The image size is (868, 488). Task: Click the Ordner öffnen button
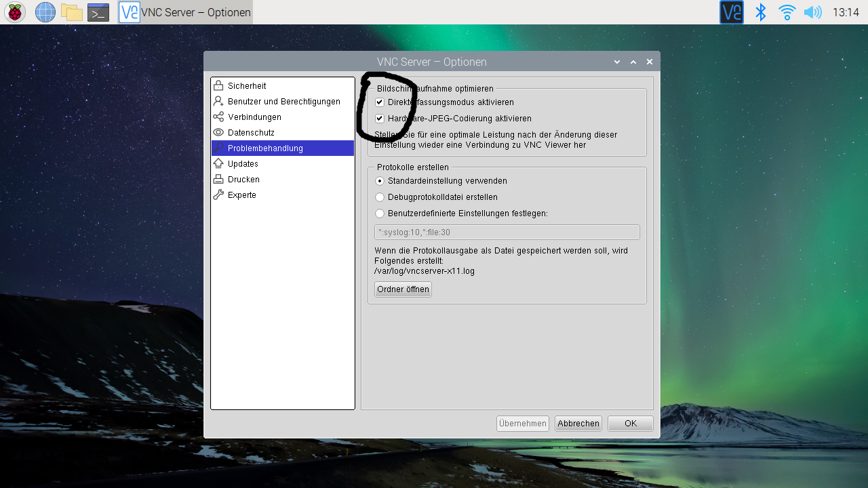pos(403,289)
